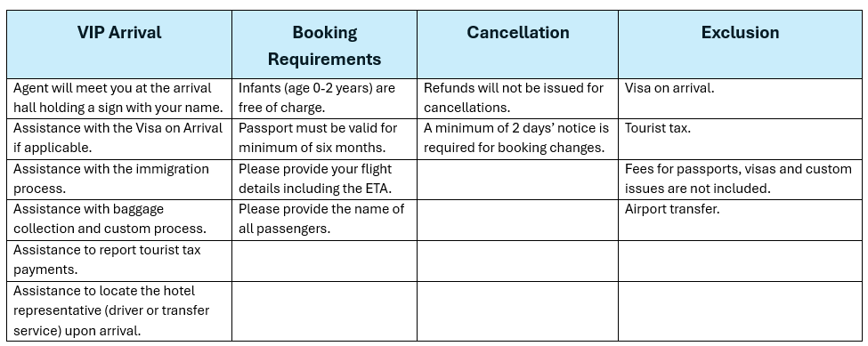This screenshot has width=868, height=346.
Task: Select the locate hotel representative cell
Action: click(x=119, y=311)
